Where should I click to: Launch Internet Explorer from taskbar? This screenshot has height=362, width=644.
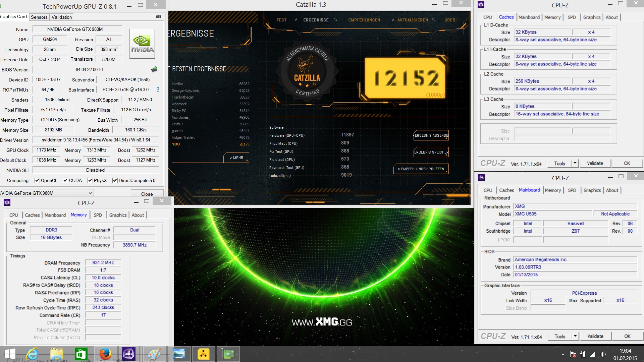tap(33, 354)
